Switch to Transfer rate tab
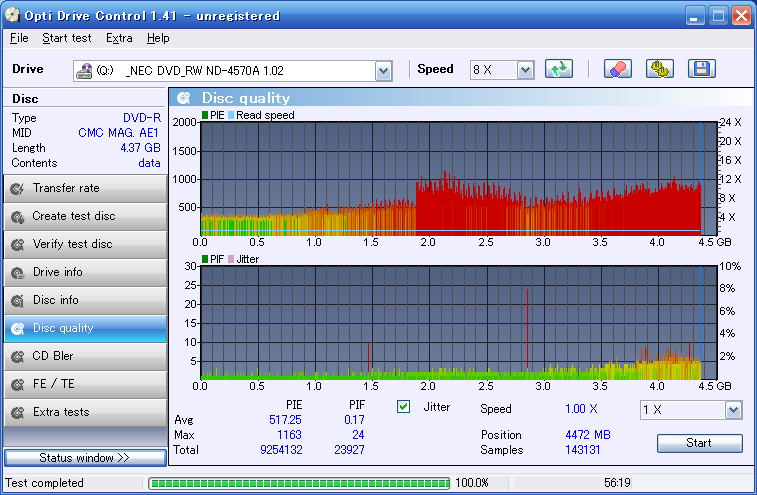Viewport: 757px width, 495px height. 85,189
